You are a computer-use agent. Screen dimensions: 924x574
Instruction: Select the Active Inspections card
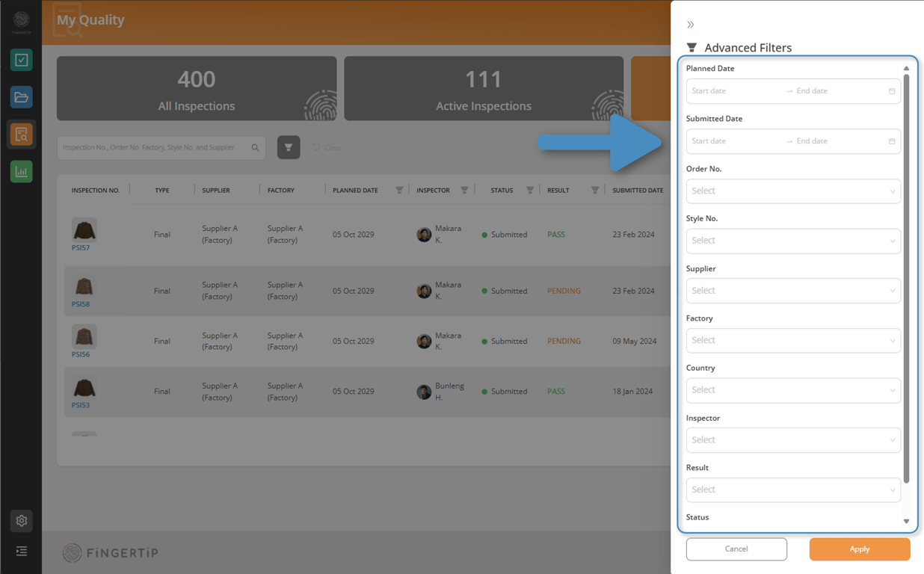pos(484,88)
